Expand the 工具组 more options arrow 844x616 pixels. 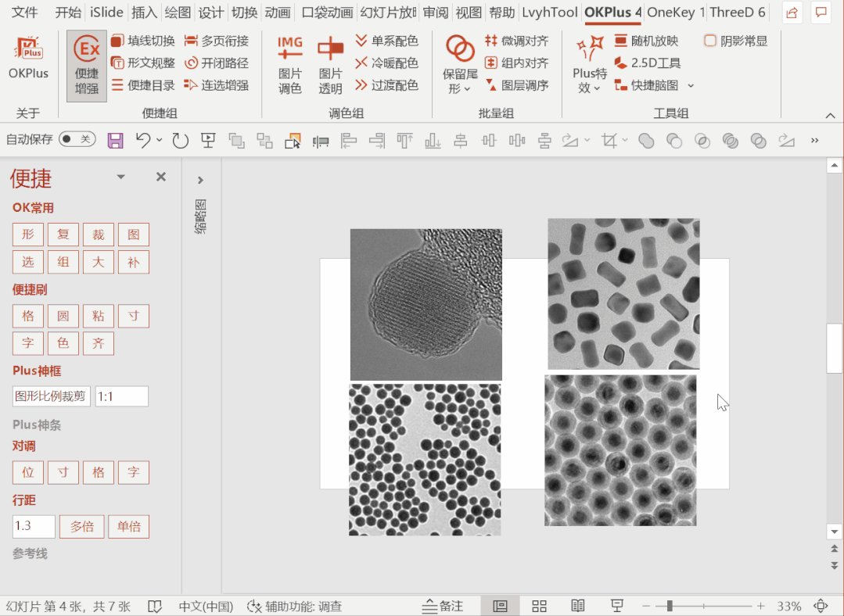coord(691,85)
